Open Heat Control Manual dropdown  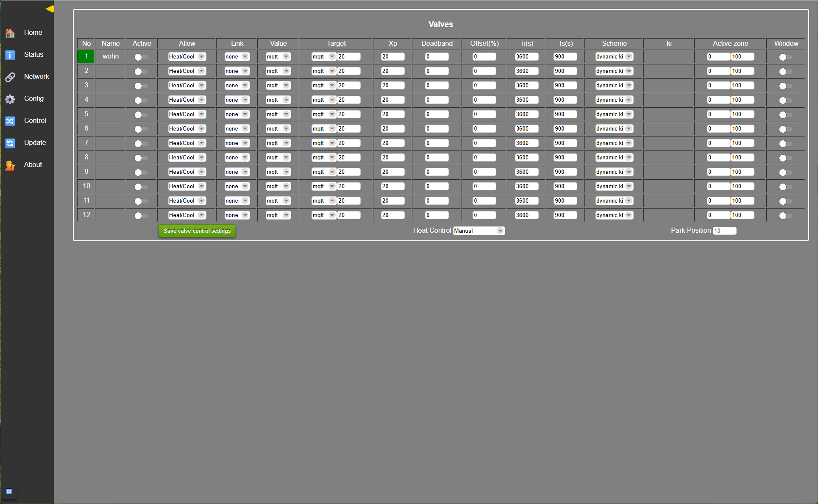[x=479, y=231]
